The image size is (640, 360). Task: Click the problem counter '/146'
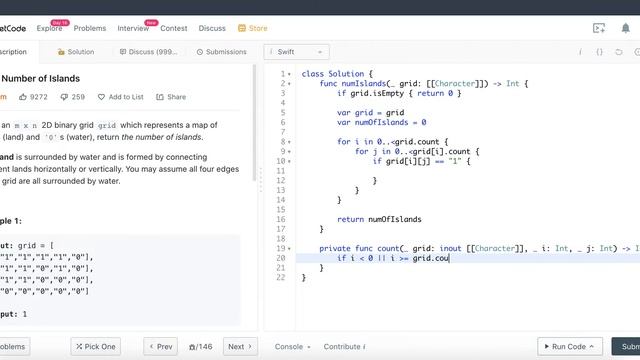[201, 347]
